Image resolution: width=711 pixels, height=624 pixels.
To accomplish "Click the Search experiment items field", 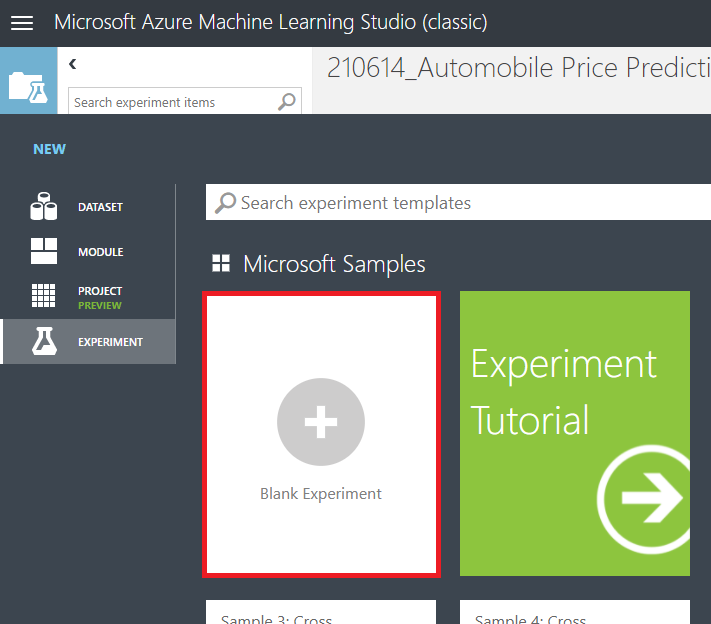I will (x=185, y=101).
